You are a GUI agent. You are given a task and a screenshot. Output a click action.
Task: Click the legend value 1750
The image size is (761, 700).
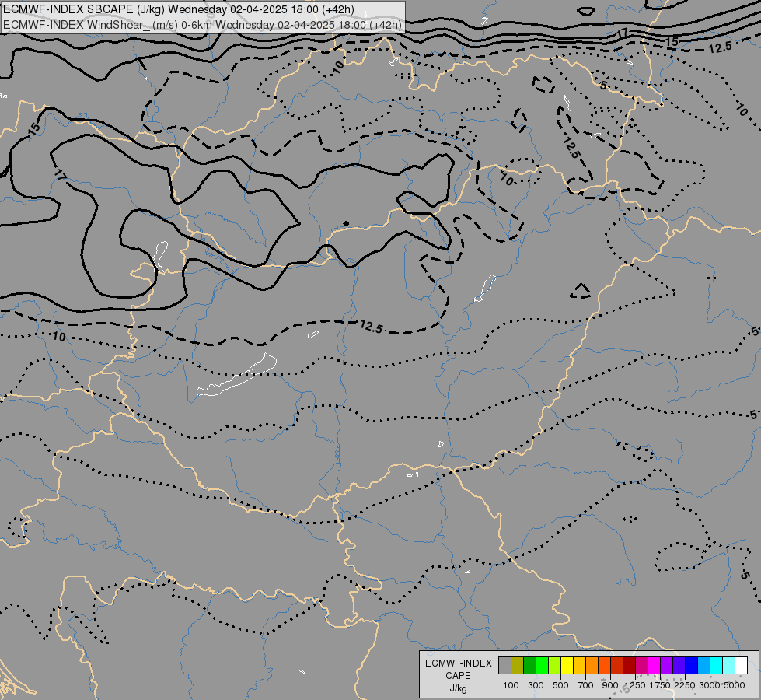coord(660,685)
